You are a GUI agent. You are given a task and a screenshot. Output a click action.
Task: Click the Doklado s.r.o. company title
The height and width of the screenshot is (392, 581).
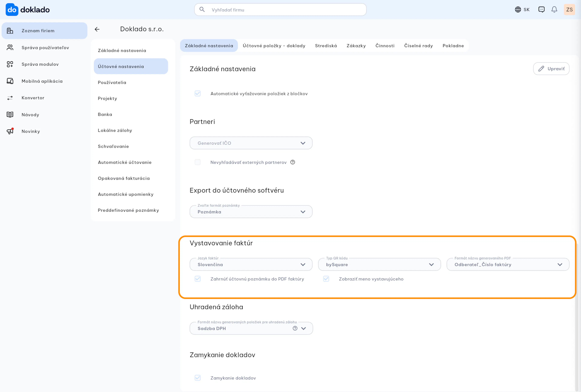coord(142,29)
